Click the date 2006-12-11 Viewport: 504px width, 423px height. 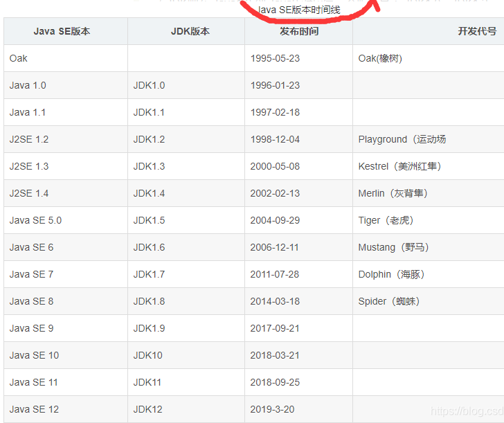(x=274, y=248)
